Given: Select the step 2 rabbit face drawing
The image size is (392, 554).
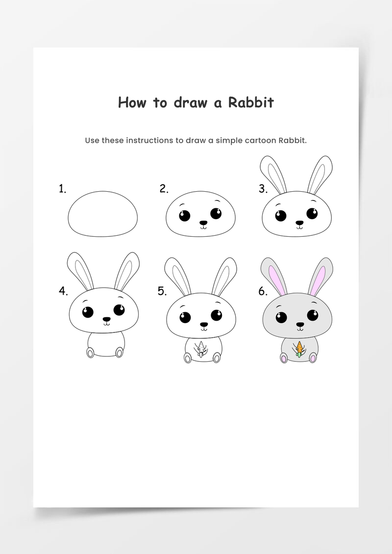Looking at the screenshot, I should click(200, 214).
